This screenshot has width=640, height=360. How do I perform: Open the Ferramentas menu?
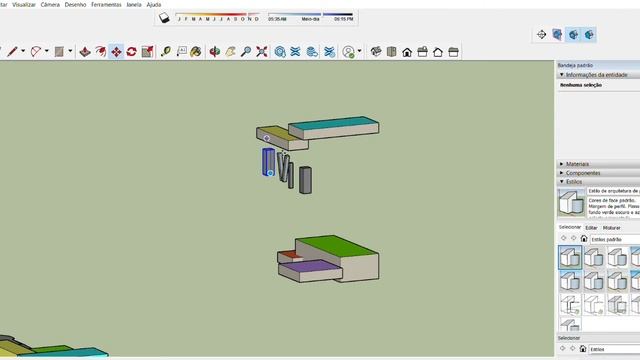pos(106,4)
